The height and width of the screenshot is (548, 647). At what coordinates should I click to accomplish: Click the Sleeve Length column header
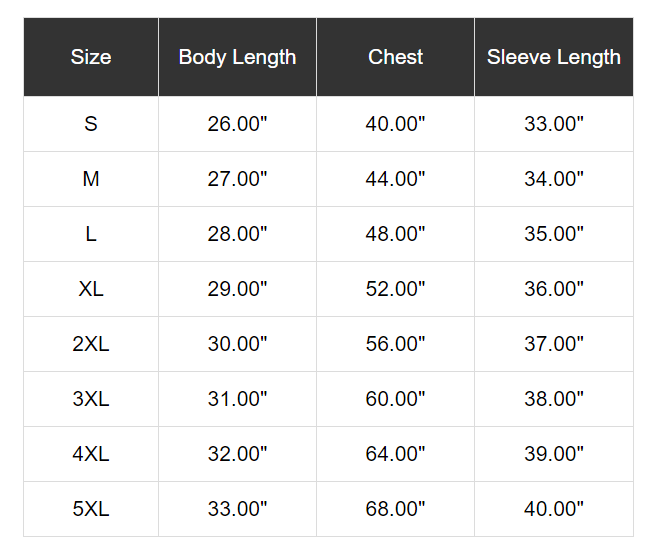pos(554,57)
